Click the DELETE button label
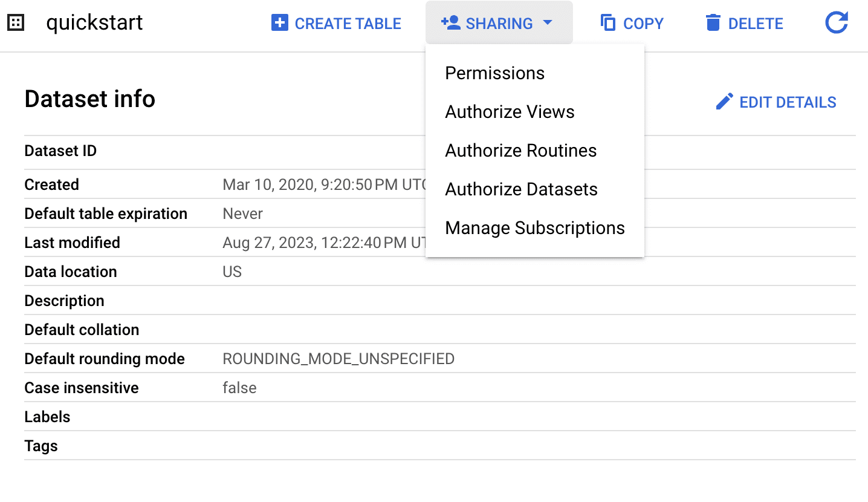This screenshot has width=868, height=502. tap(756, 24)
